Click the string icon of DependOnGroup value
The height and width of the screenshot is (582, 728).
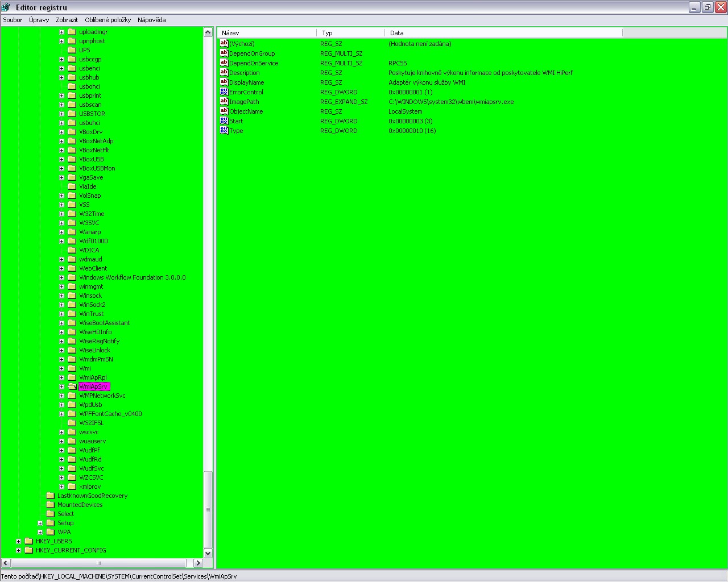click(x=224, y=53)
